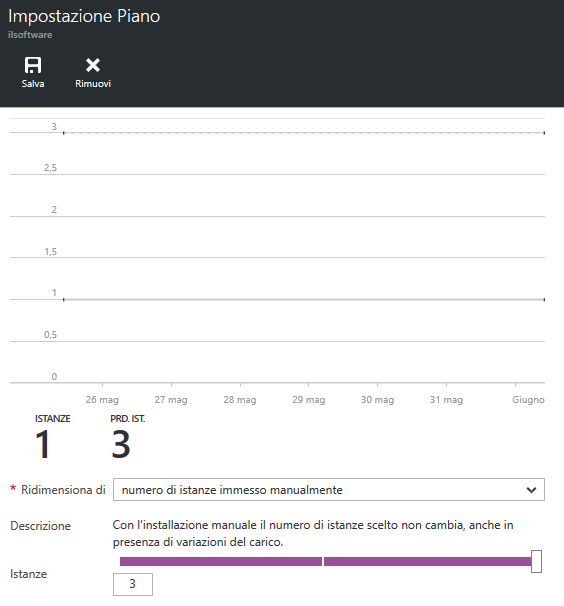Click the Giugno axis label
The width and height of the screenshot is (564, 606).
coord(528,400)
